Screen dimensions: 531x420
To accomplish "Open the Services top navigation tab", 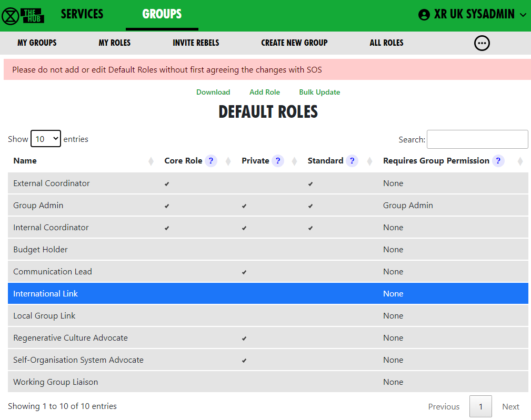I will [82, 14].
